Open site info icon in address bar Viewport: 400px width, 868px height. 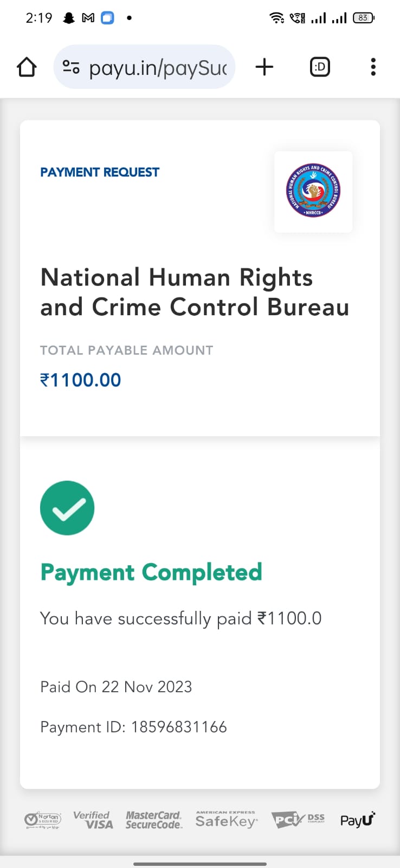tap(71, 67)
